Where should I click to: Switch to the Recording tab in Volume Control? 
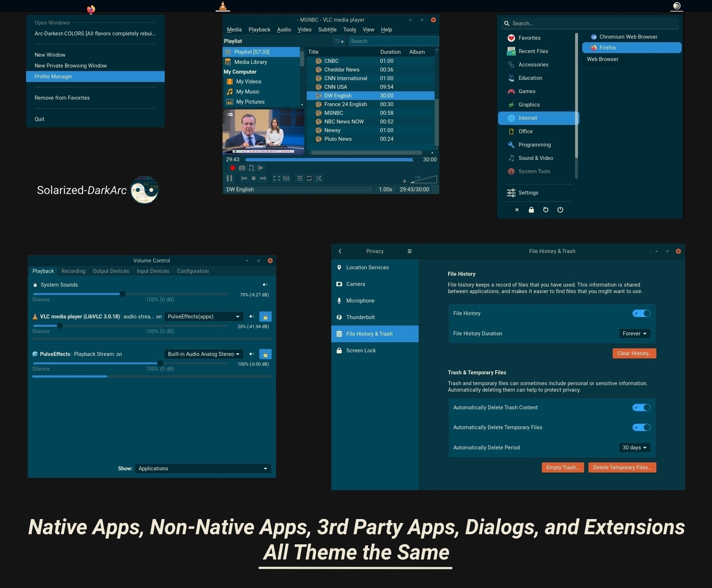point(73,271)
